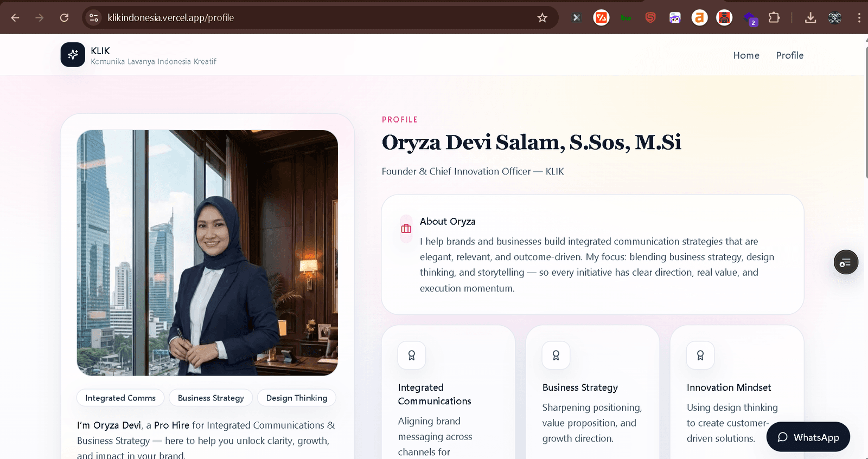The image size is (868, 459).
Task: Click the address bar URL field
Action: pyautogui.click(x=320, y=18)
